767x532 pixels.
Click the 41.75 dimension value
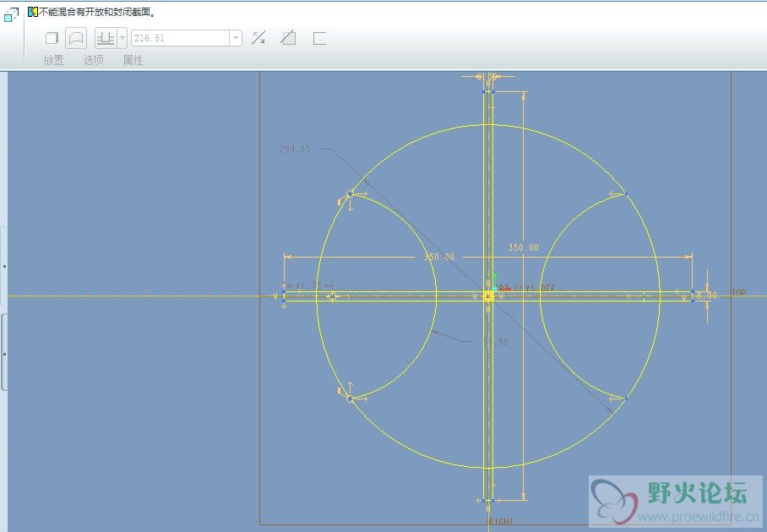click(307, 285)
